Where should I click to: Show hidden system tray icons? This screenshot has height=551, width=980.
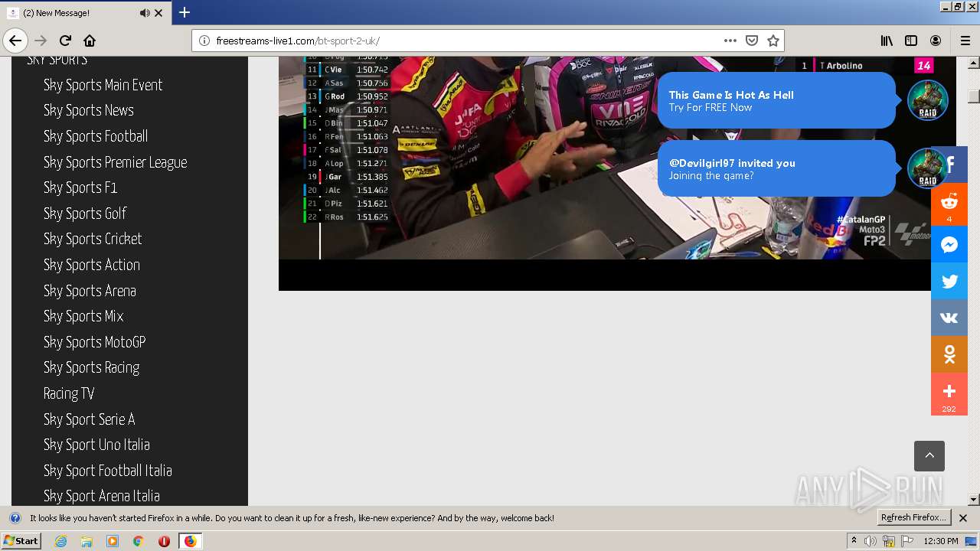854,541
